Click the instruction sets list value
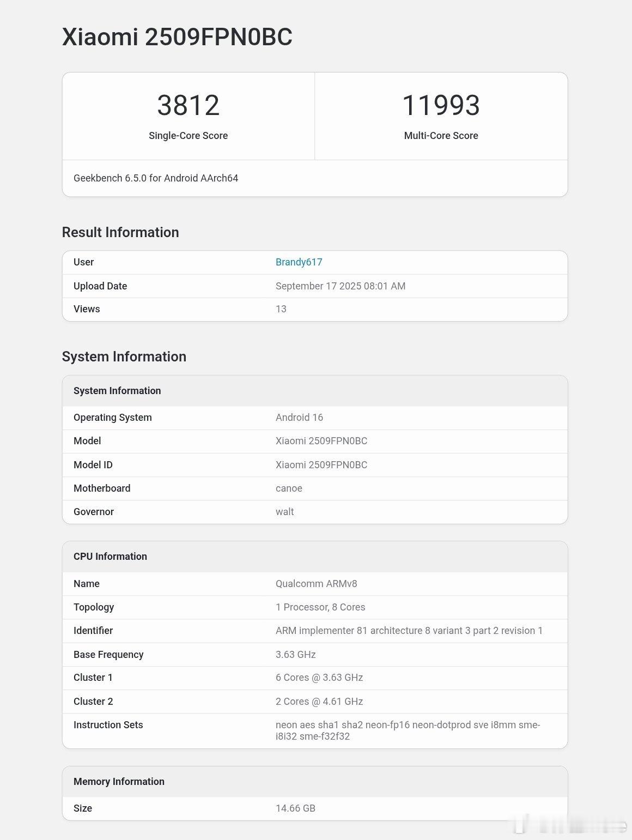The image size is (632, 840). [x=408, y=730]
